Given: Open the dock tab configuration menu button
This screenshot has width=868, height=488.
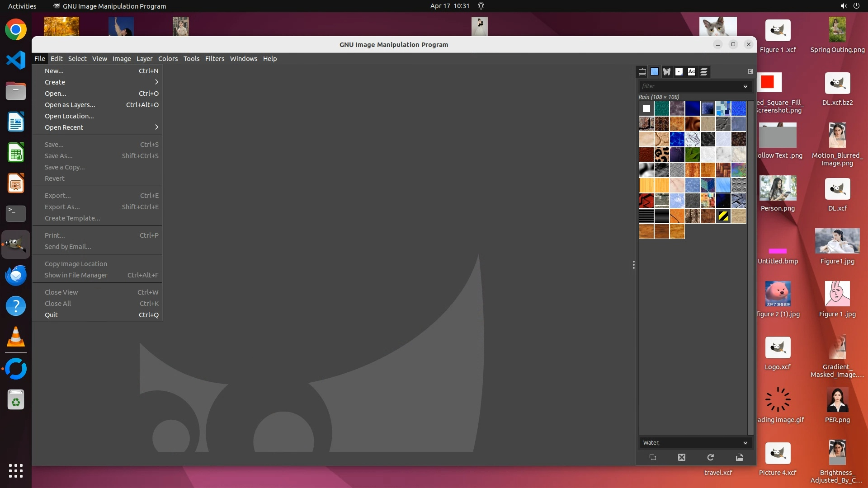Looking at the screenshot, I should point(750,71).
